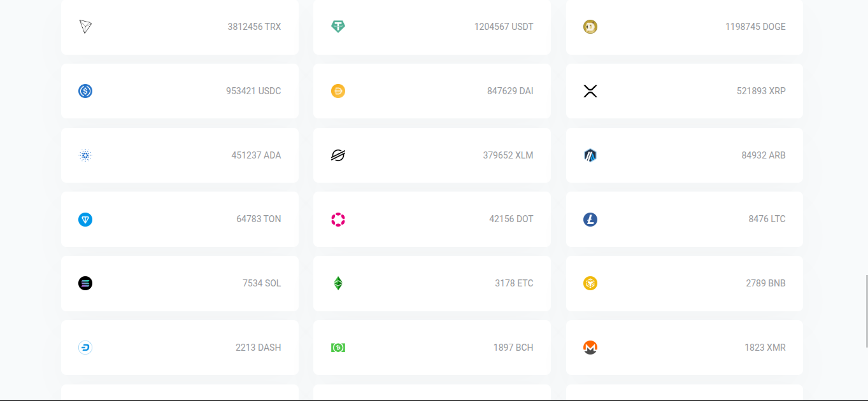Click the Cardano ADA icon
The image size is (868, 401).
click(x=85, y=155)
